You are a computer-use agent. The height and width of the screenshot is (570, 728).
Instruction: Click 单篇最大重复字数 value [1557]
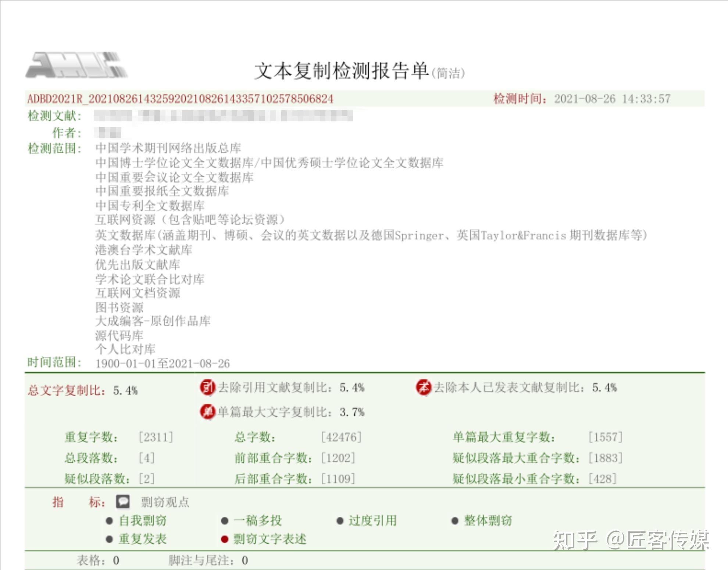pos(606,437)
